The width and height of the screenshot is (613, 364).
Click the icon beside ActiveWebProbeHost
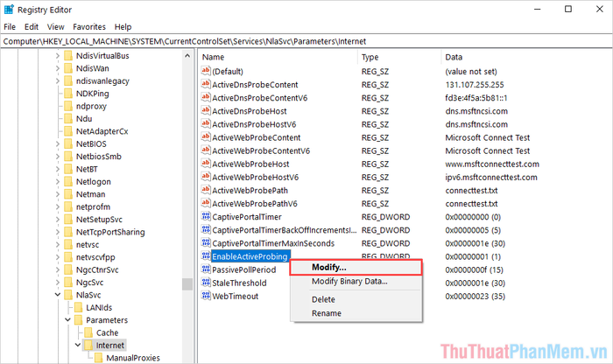pos(206,164)
